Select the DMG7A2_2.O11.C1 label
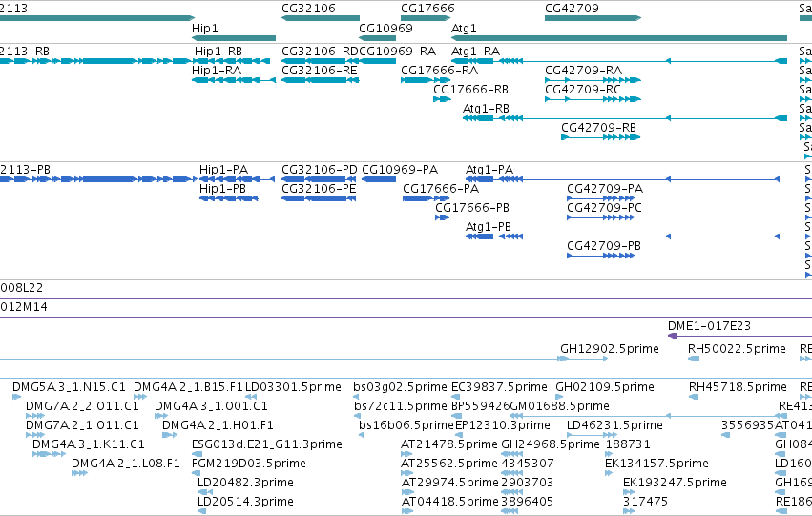The width and height of the screenshot is (812, 516). (x=82, y=406)
